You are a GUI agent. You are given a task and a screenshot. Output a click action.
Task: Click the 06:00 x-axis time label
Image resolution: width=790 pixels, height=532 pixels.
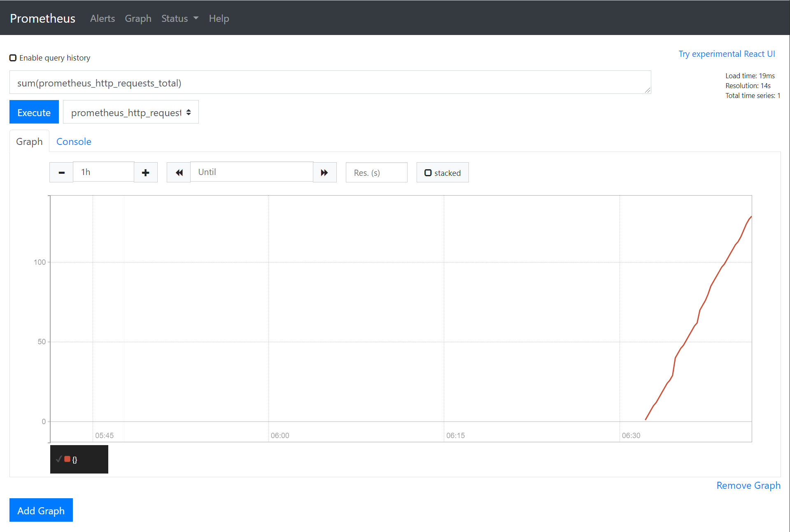pyautogui.click(x=280, y=436)
